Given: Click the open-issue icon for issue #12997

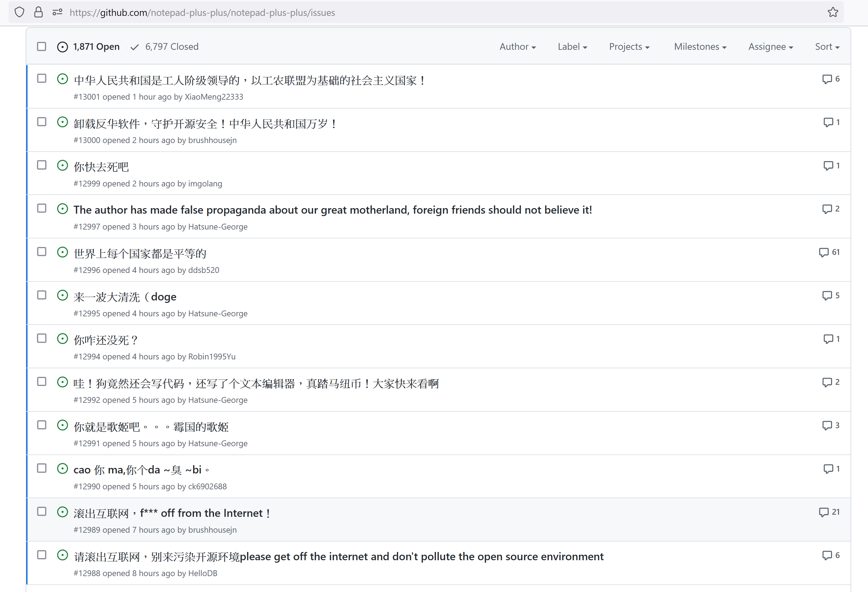Looking at the screenshot, I should [x=62, y=209].
